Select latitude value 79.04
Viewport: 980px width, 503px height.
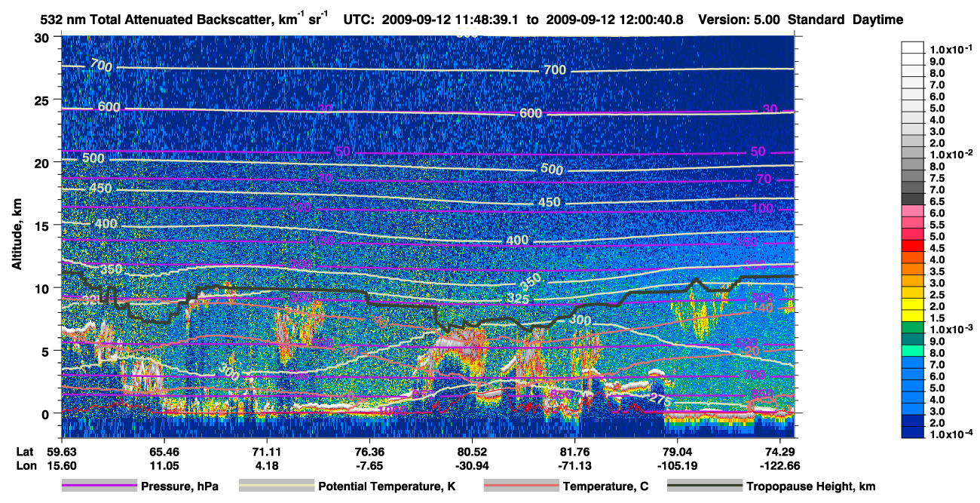click(x=678, y=452)
